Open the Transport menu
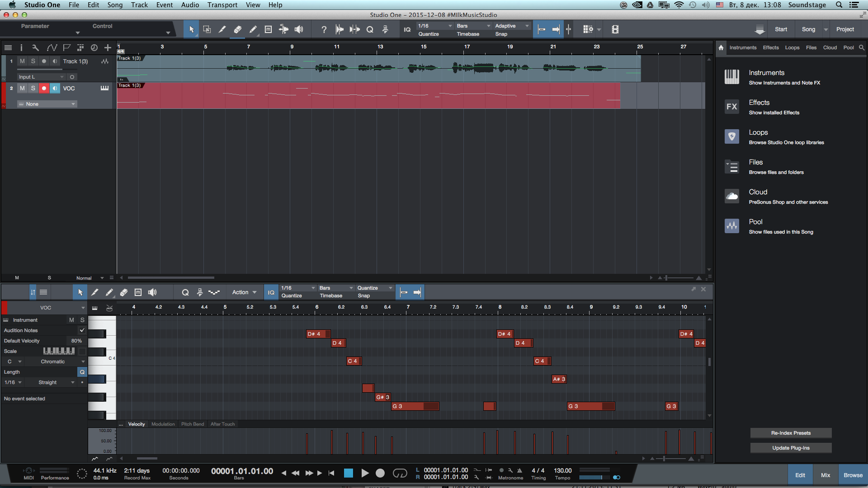 222,5
